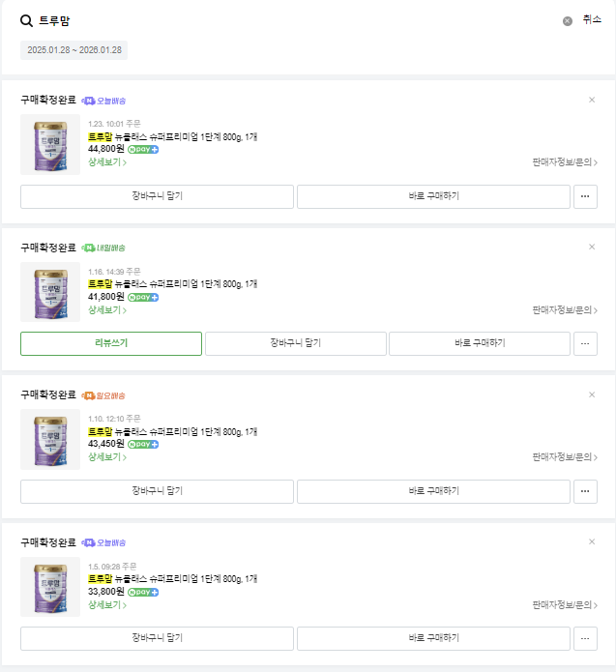Click 취소 to cancel the search
Viewport: 616px width, 672px height.
pos(592,20)
